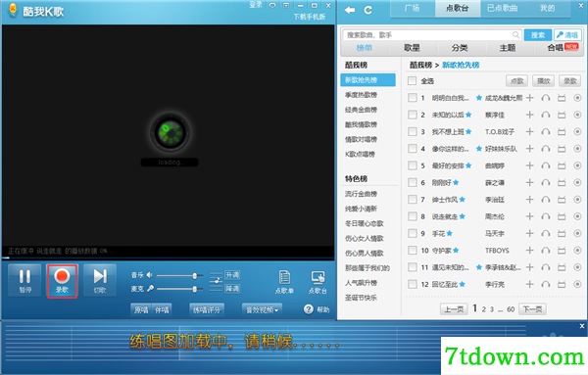This screenshot has width=588, height=375.
Task: Check the box for song 3 我不想上班
Action: click(x=413, y=132)
